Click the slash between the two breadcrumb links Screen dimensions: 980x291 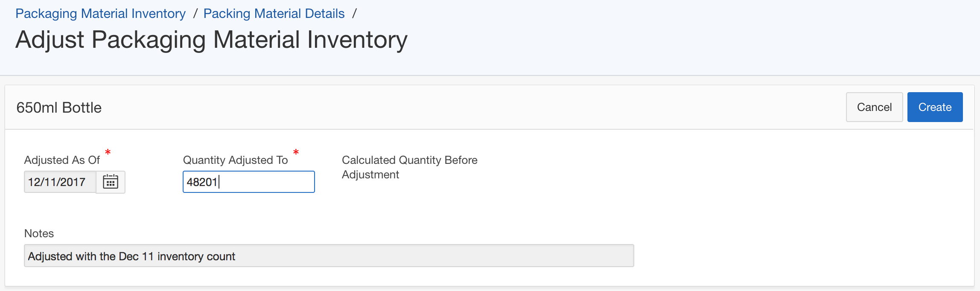195,14
